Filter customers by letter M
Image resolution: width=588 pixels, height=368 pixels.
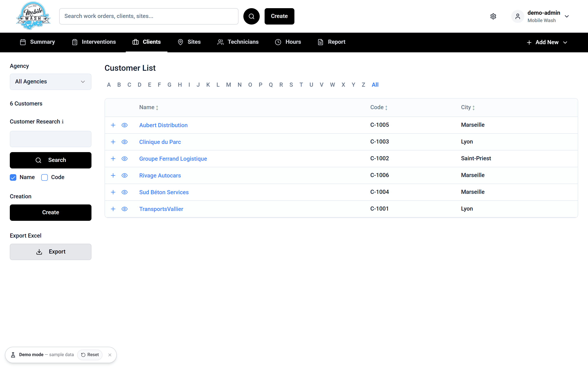(228, 85)
